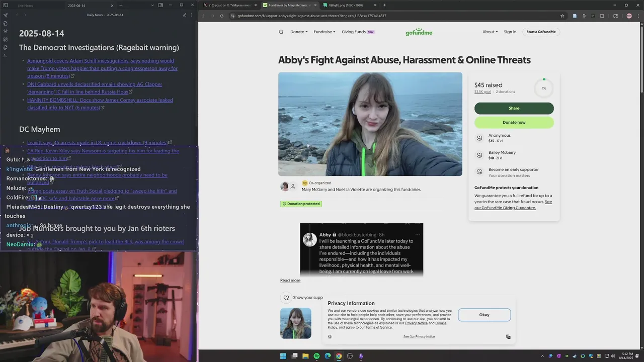Open Chrome three-dot menu
The image size is (644, 362).
638,16
